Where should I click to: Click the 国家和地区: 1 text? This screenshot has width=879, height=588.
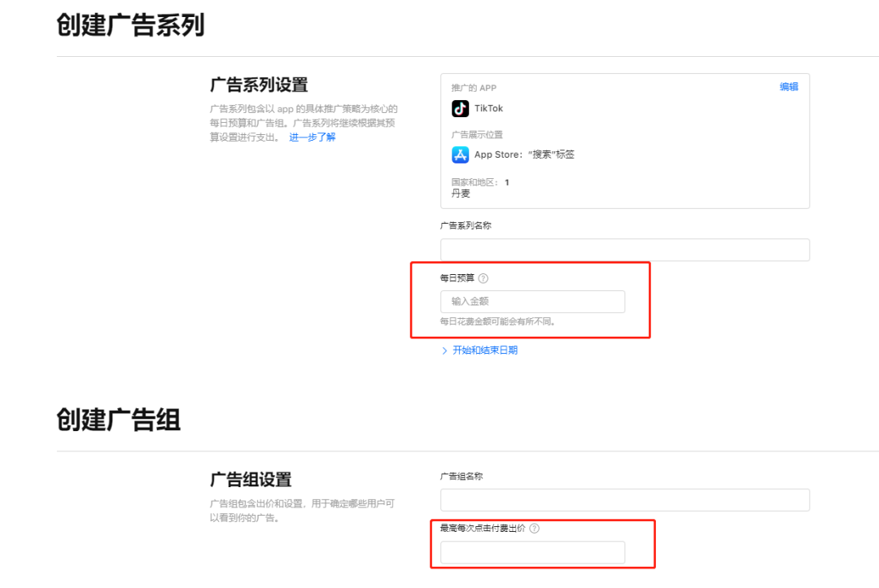(x=480, y=182)
